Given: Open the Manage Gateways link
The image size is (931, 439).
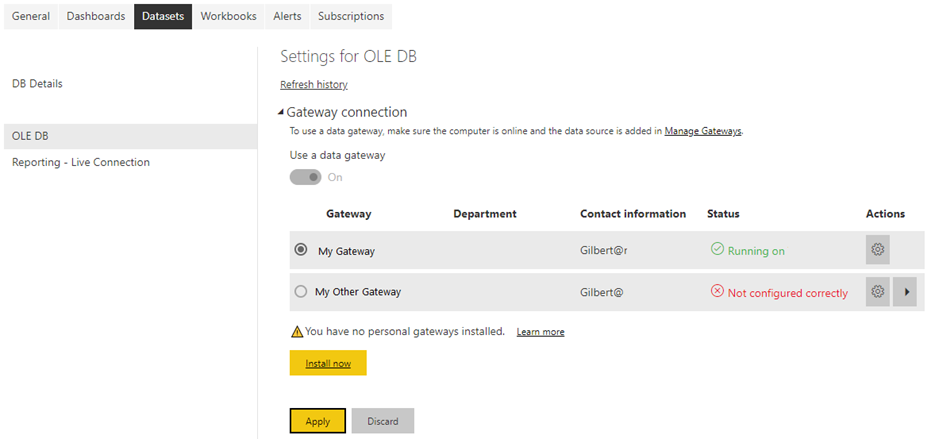Looking at the screenshot, I should 703,131.
